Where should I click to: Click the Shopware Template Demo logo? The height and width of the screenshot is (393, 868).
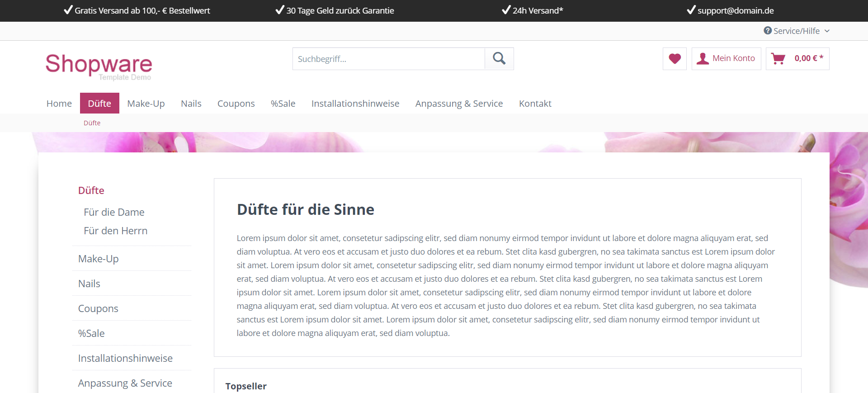[x=99, y=67]
